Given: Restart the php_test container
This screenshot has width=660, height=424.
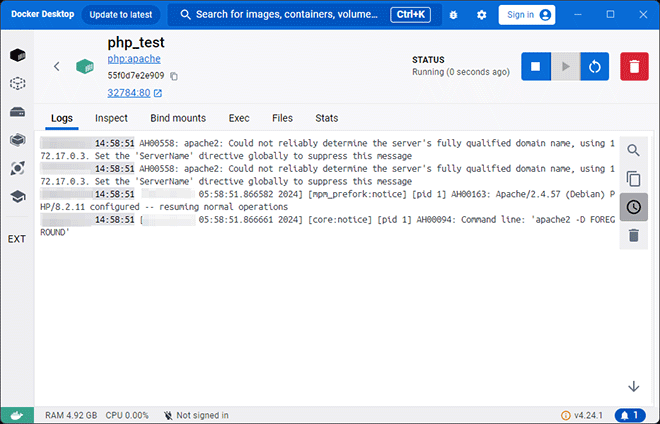Looking at the screenshot, I should [x=594, y=67].
